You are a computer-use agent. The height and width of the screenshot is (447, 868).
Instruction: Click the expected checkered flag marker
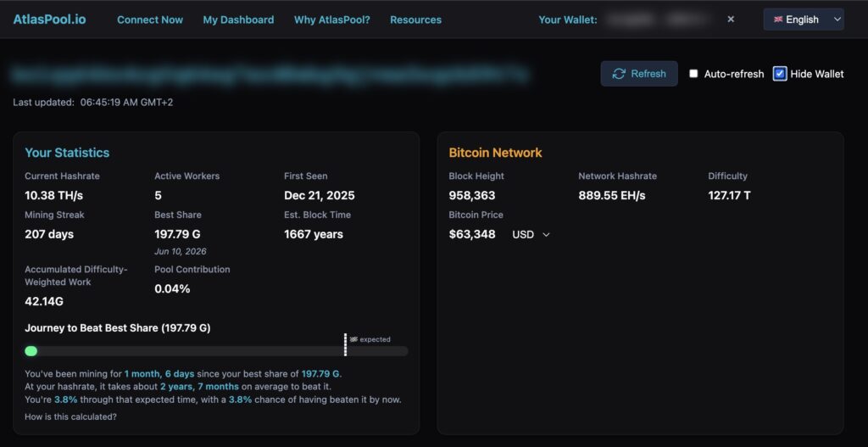tap(353, 339)
